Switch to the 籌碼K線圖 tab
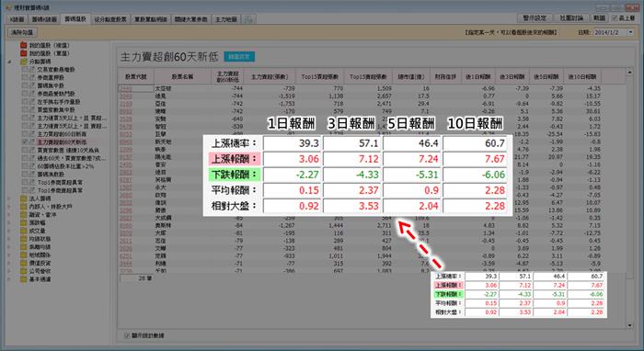This screenshot has height=351, width=644. coord(44,19)
